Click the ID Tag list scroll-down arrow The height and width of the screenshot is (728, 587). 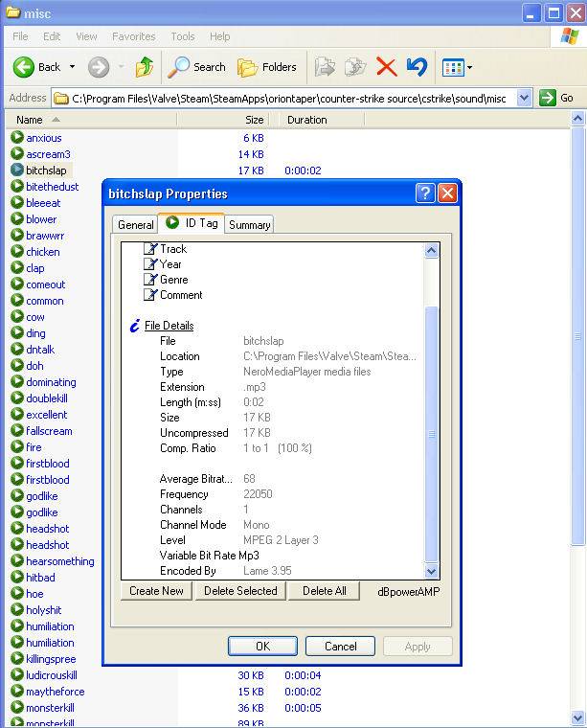point(431,571)
